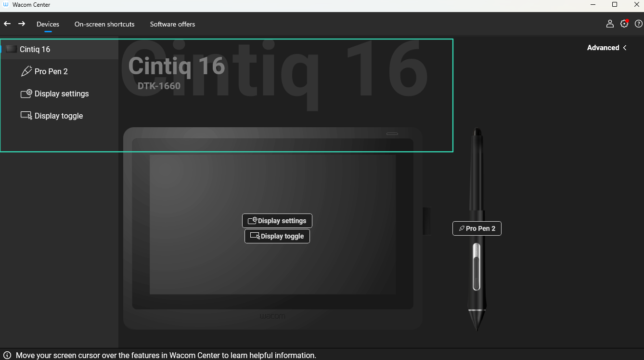Select Cintiq 16 in the sidebar
The image size is (644, 360).
point(59,49)
